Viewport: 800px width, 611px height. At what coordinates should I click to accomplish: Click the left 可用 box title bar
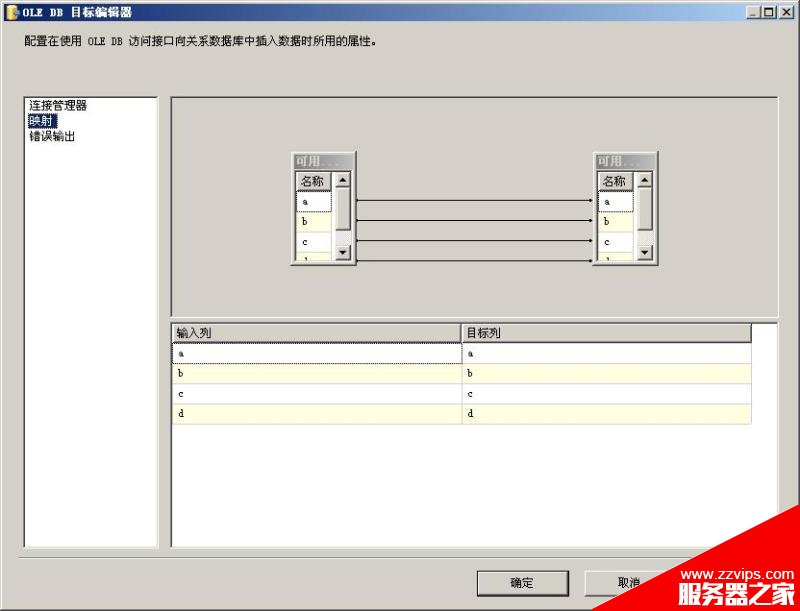[x=323, y=161]
